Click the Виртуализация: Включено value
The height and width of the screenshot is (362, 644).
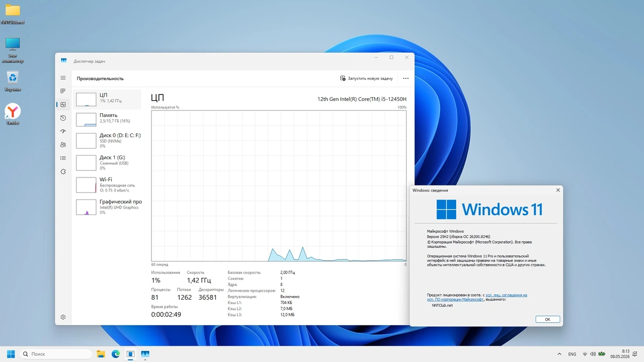click(x=290, y=297)
